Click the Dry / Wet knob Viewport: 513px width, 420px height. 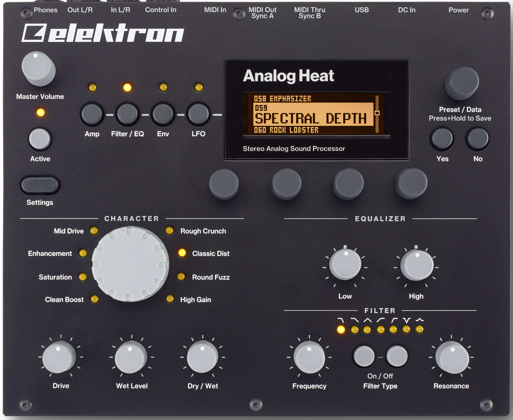tap(202, 357)
